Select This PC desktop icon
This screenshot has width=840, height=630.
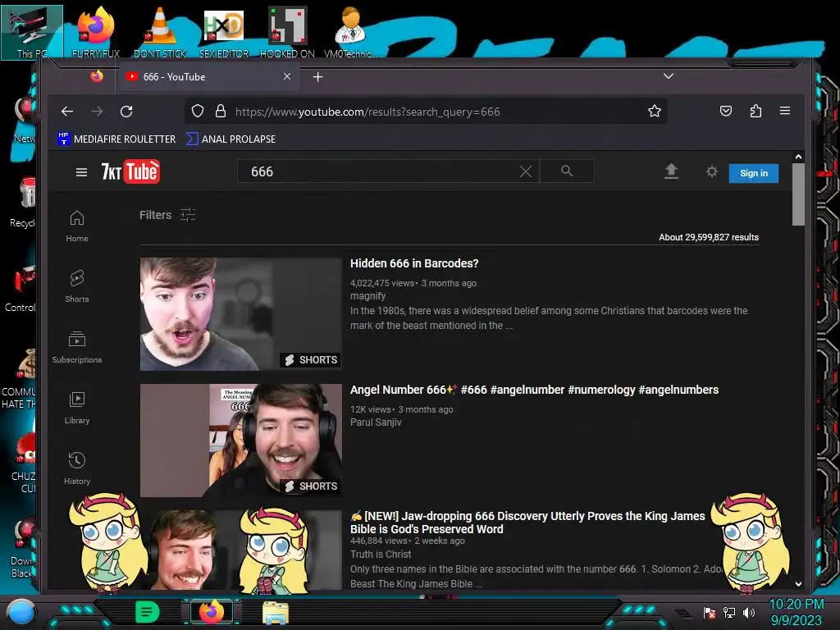32,32
